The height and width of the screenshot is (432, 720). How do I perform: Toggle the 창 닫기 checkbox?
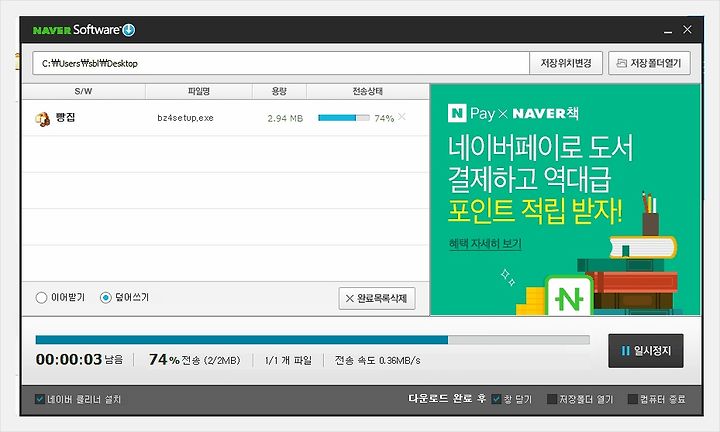coord(496,399)
